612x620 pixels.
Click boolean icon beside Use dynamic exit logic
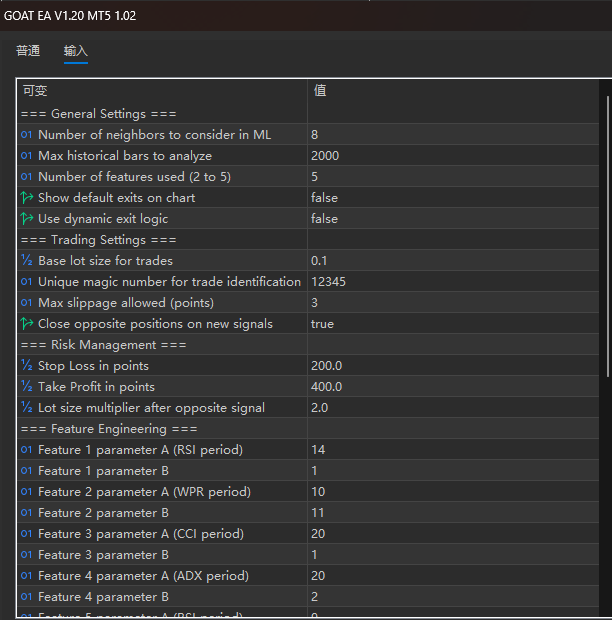pyautogui.click(x=26, y=219)
